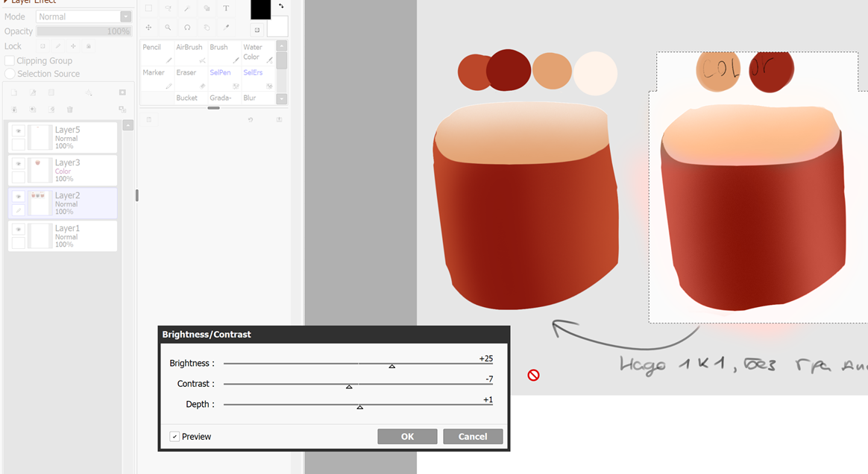
Task: Select the Rotate view tool
Action: tap(187, 27)
